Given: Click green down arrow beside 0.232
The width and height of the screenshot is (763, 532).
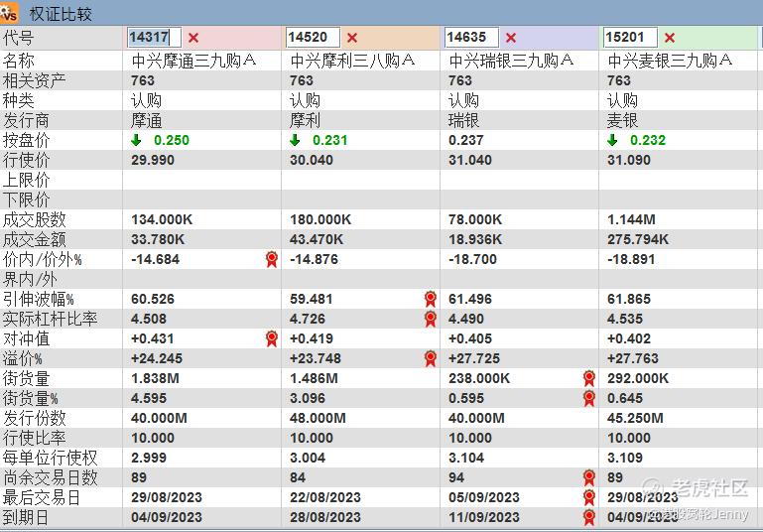Looking at the screenshot, I should pyautogui.click(x=612, y=140).
